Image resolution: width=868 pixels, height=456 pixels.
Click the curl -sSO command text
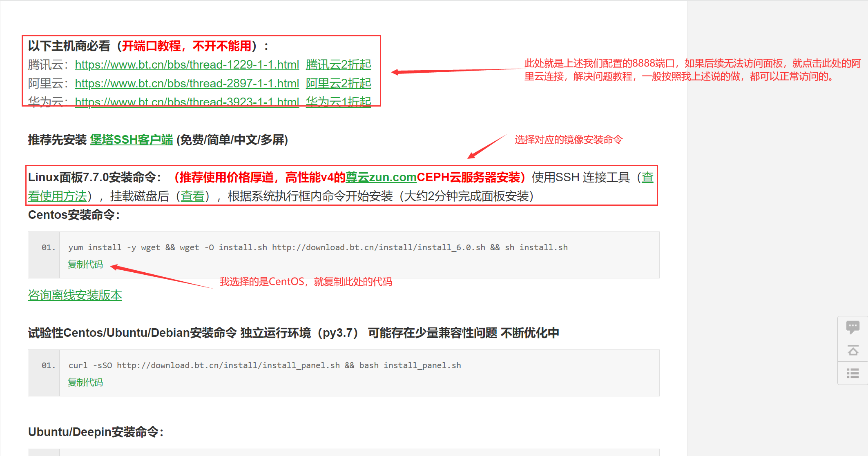pos(265,365)
